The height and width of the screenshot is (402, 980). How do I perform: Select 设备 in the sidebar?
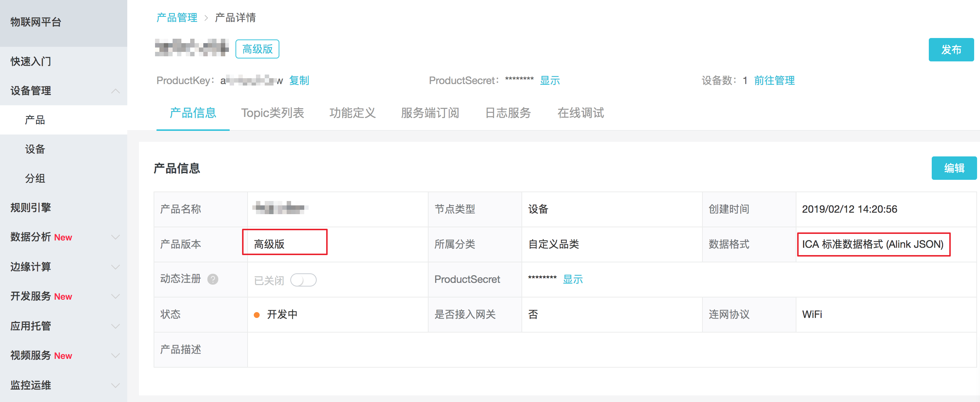tap(35, 149)
